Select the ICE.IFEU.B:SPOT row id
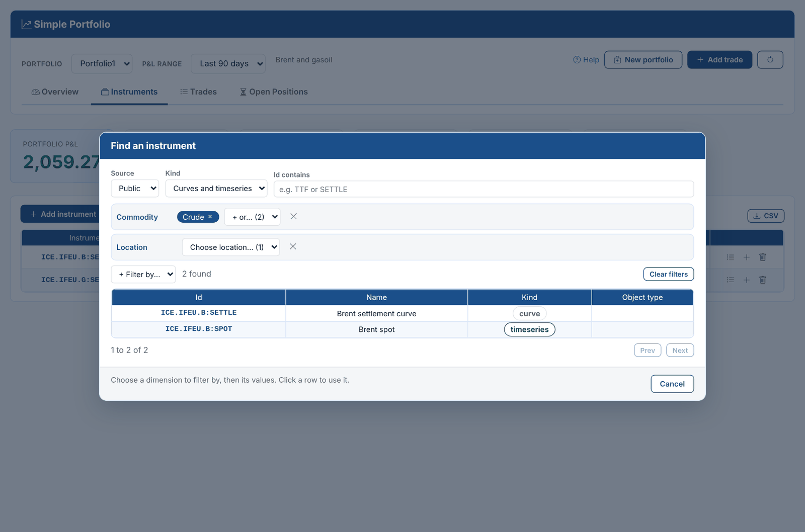Viewport: 805px width, 532px height. (x=199, y=329)
